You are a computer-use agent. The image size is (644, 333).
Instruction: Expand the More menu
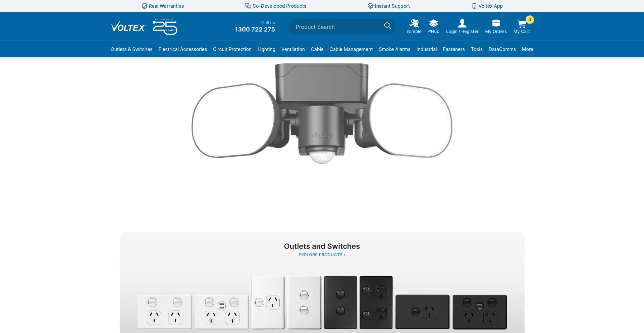pos(528,49)
